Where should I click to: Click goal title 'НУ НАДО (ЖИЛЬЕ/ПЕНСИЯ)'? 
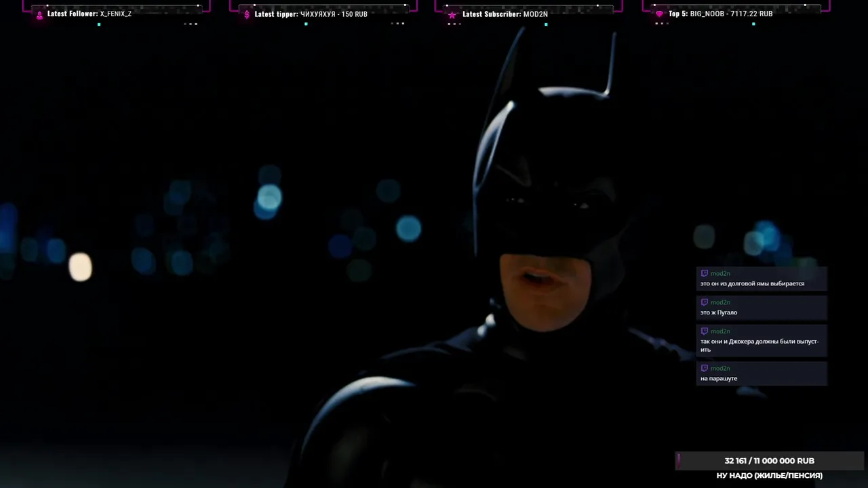pos(769,476)
